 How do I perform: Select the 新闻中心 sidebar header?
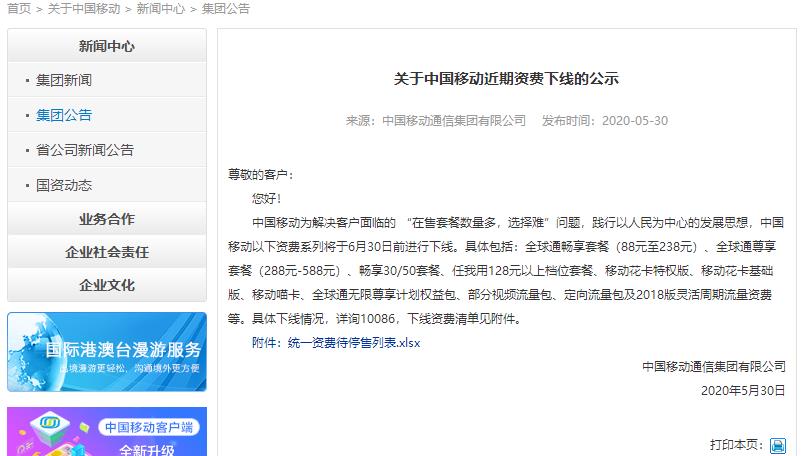[107, 46]
